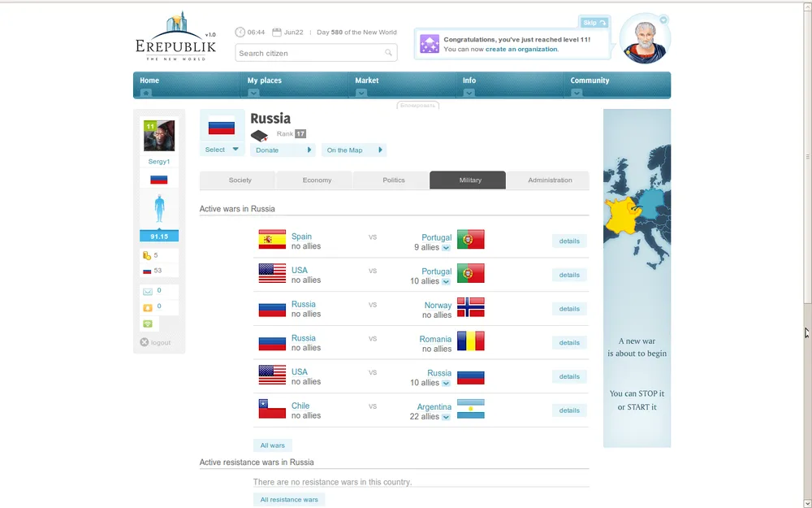Open the Politics tab
812x508 pixels.
(x=393, y=180)
